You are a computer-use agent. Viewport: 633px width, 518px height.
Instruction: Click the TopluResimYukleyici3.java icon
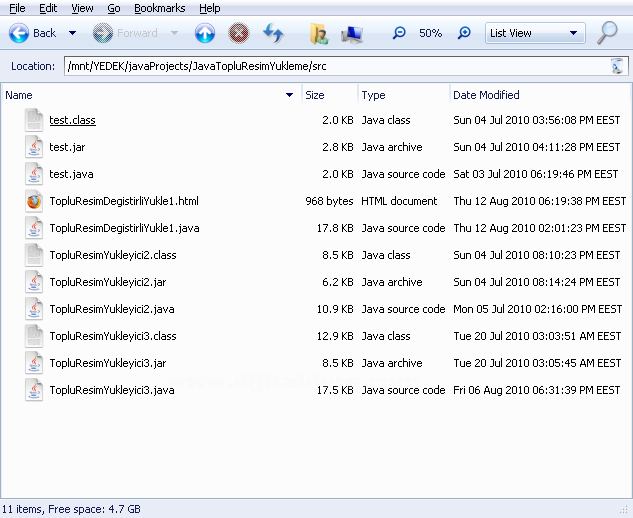coord(34,390)
